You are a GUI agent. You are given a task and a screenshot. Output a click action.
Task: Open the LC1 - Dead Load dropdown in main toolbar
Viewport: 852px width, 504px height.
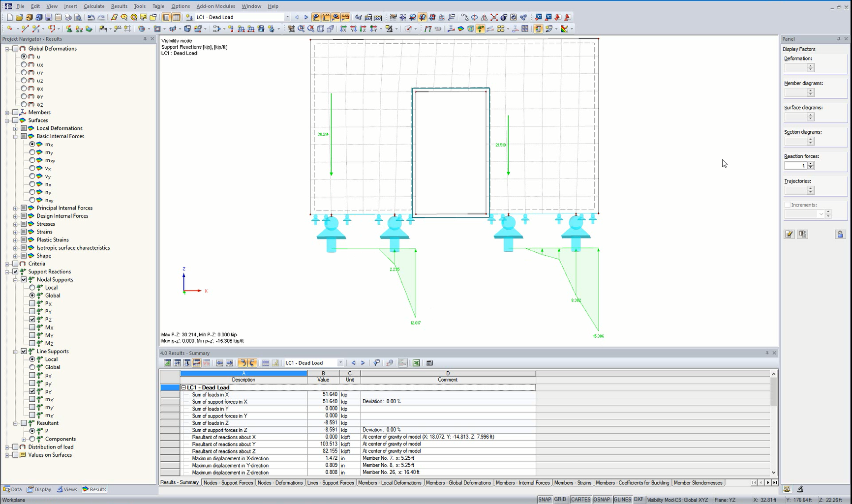[287, 17]
